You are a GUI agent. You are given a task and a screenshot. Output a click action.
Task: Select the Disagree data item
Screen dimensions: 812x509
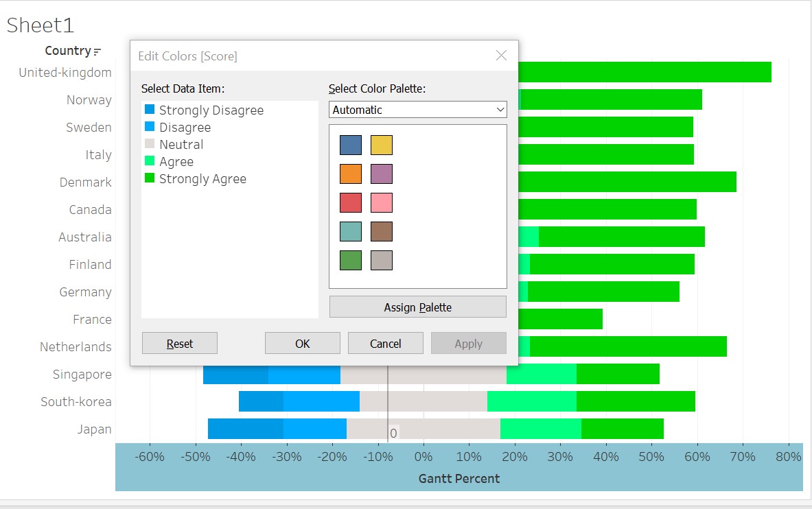coord(185,128)
